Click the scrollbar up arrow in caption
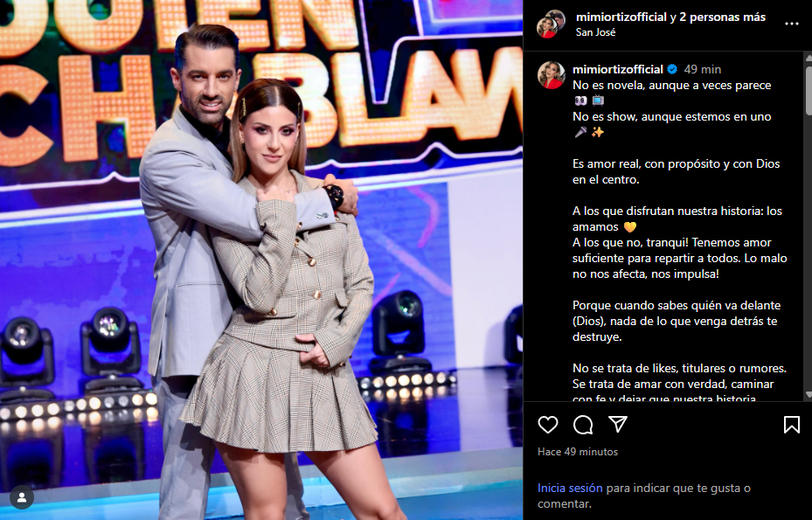This screenshot has width=812, height=520. pyautogui.click(x=809, y=57)
